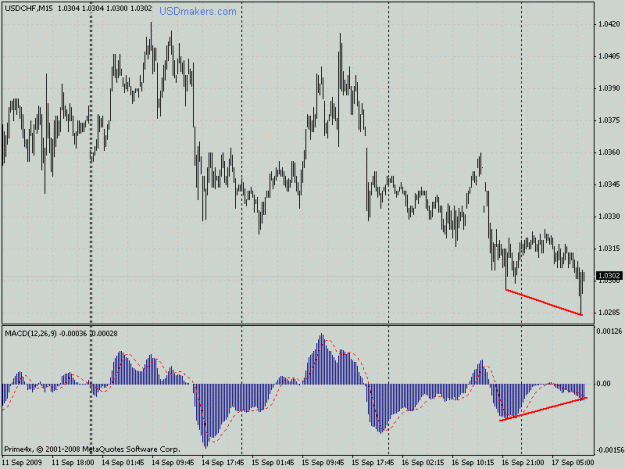Click time axis label 14 Sep 09:45

173,463
